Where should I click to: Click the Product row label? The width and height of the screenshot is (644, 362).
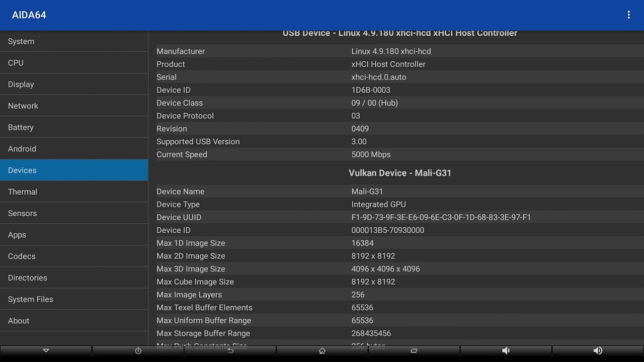point(171,64)
